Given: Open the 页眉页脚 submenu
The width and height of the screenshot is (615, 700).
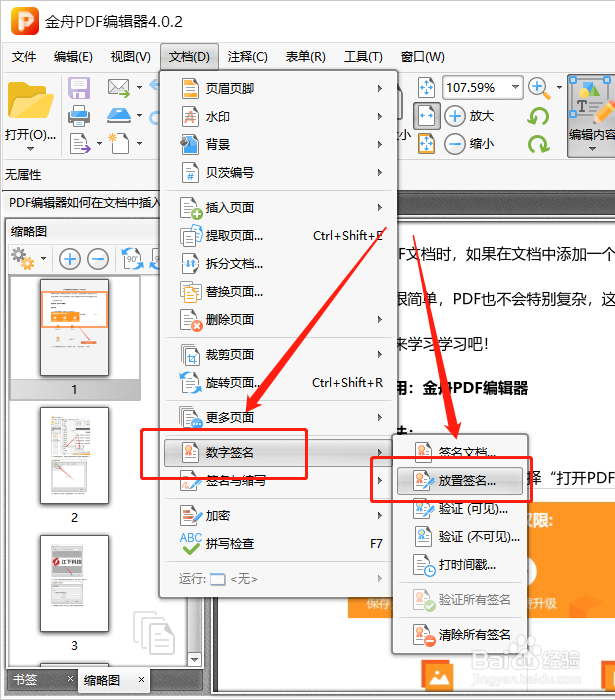Looking at the screenshot, I should pyautogui.click(x=279, y=88).
